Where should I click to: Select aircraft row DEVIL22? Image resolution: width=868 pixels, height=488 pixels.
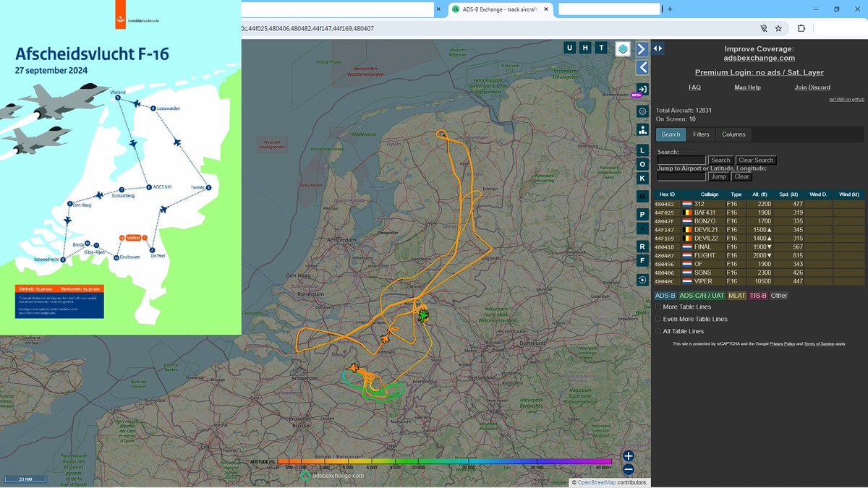pyautogui.click(x=759, y=239)
